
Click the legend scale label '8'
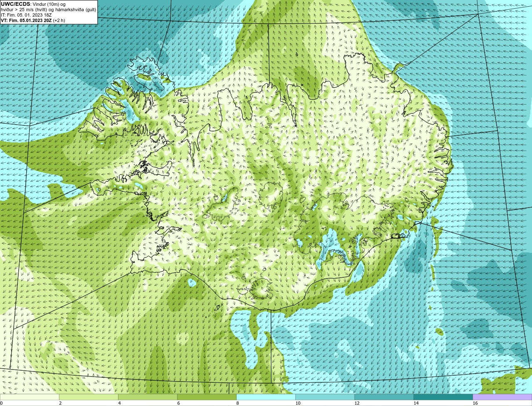coord(238,403)
